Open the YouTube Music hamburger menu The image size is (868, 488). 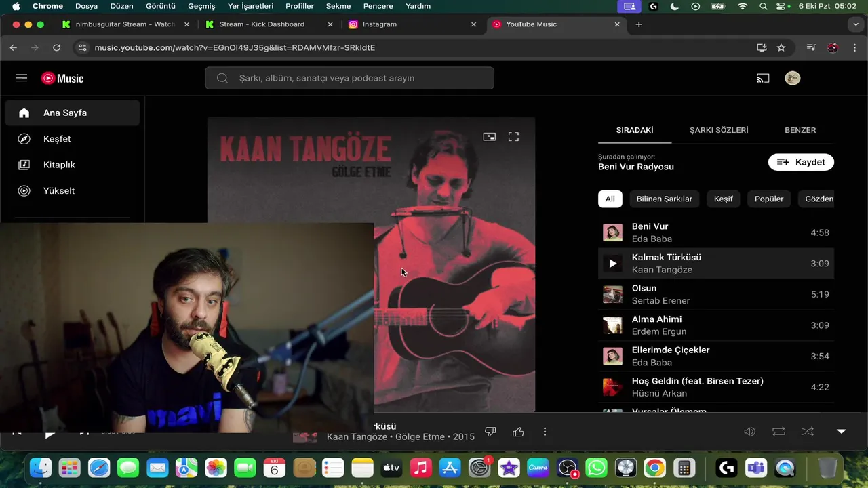coord(22,78)
